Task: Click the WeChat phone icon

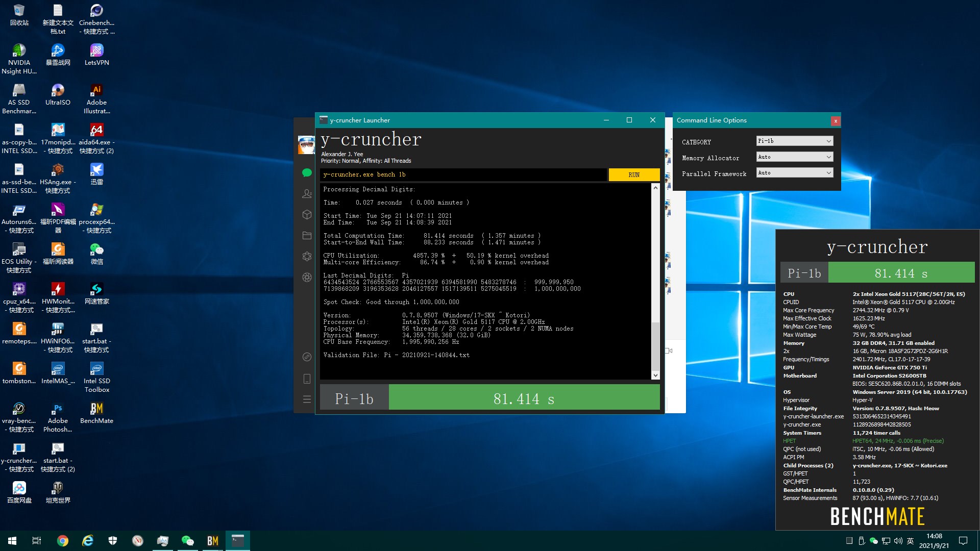Action: [307, 379]
